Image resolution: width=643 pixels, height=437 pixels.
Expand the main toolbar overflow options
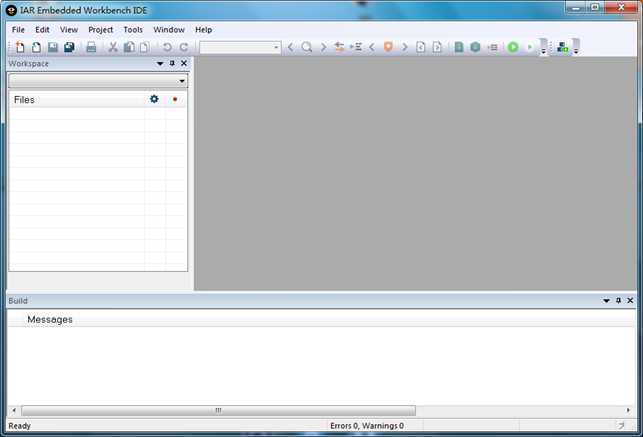click(543, 47)
